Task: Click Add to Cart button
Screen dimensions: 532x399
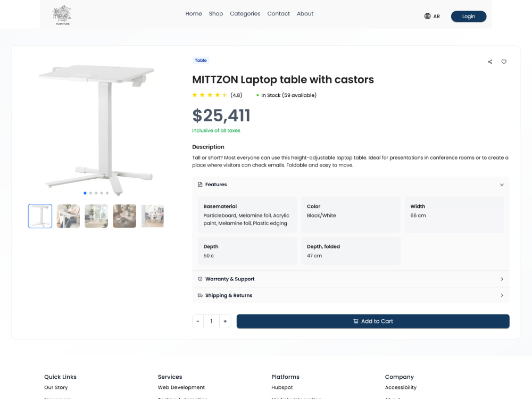Action: (x=373, y=321)
